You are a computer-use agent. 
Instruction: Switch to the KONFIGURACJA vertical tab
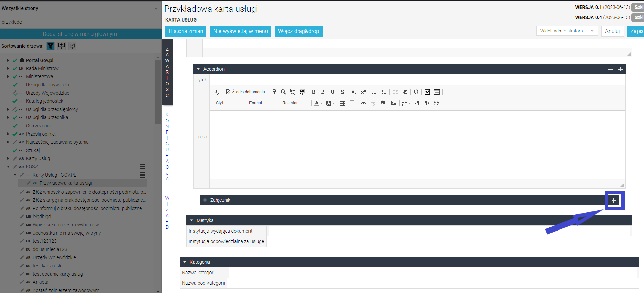(x=167, y=147)
